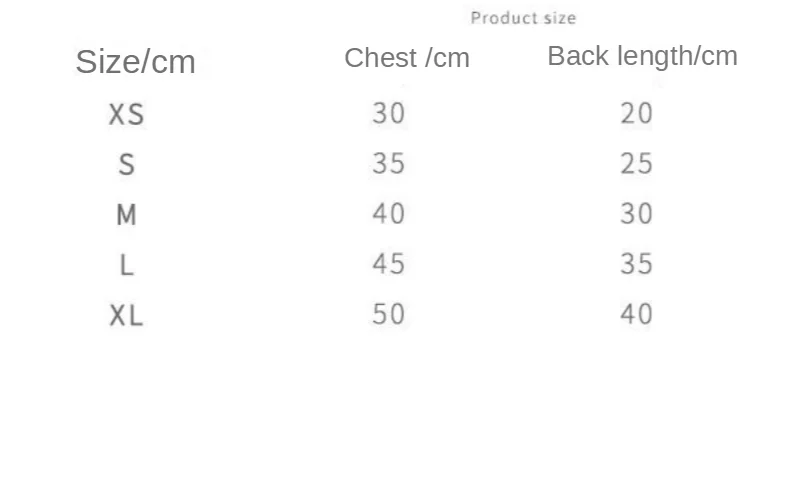
Task: Click back length 20 for XS
Action: (x=636, y=114)
